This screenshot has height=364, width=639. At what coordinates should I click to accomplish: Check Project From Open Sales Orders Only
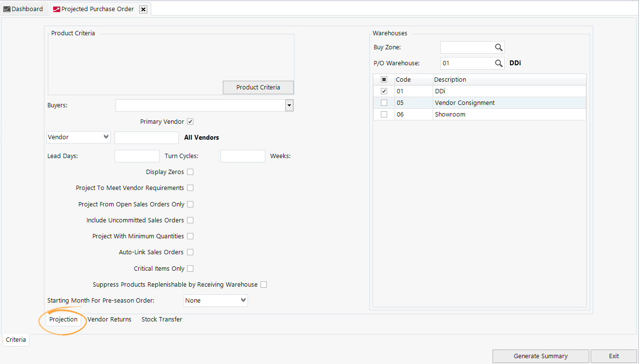[x=190, y=204]
